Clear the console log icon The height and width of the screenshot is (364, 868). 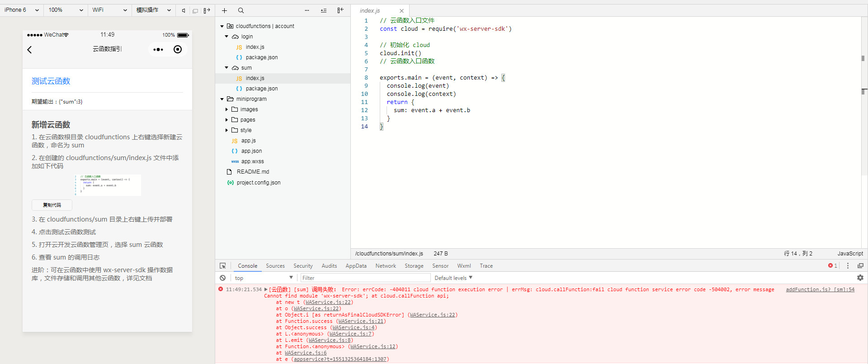tap(222, 278)
